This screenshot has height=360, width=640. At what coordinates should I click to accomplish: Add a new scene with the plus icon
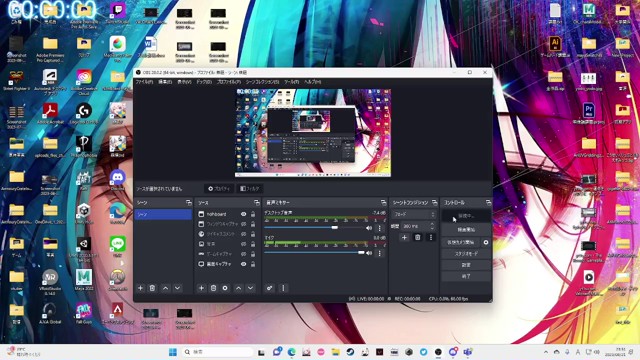(x=140, y=288)
